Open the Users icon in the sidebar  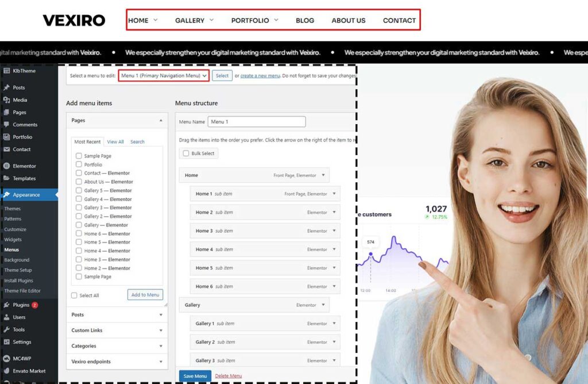point(7,317)
